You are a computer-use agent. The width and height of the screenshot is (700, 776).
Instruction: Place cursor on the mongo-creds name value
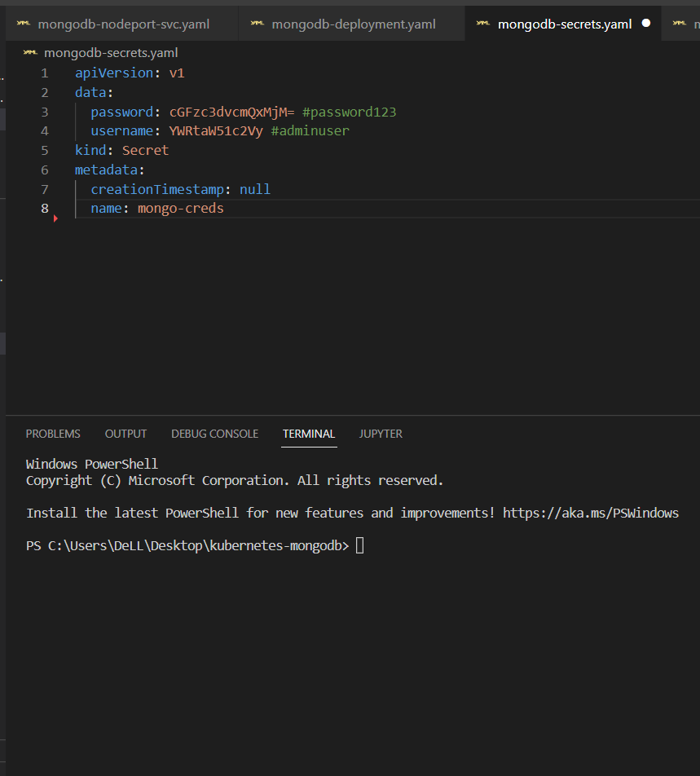pyautogui.click(x=180, y=209)
